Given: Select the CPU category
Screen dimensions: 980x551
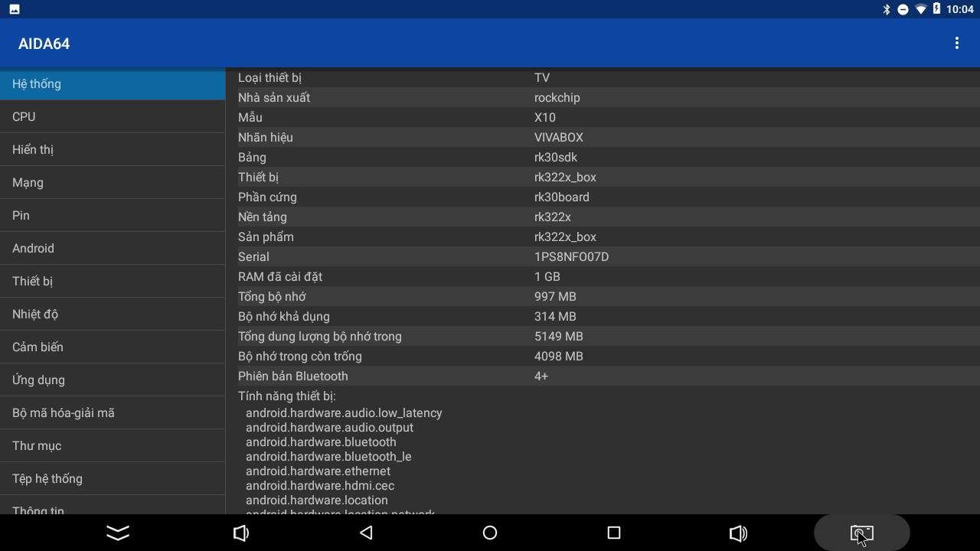Looking at the screenshot, I should 113,116.
